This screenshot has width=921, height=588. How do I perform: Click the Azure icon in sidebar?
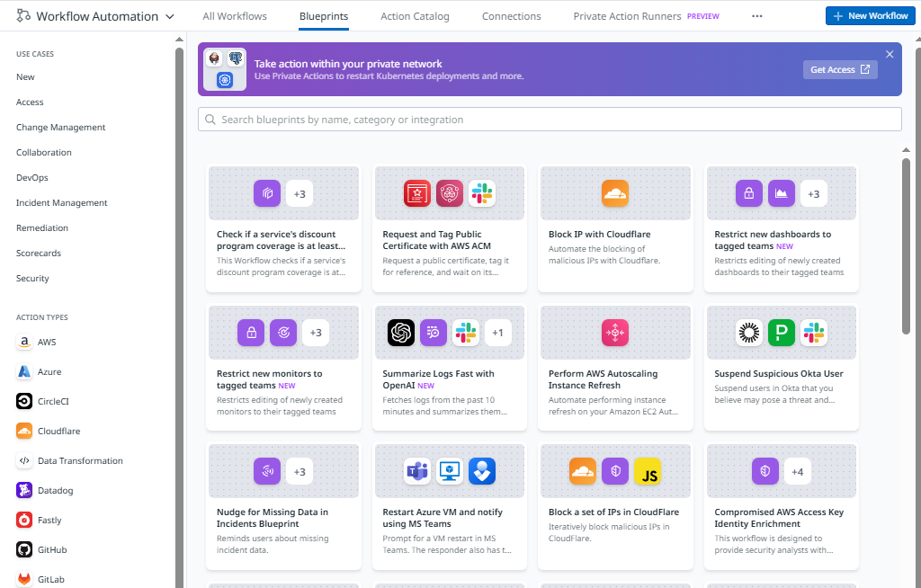pos(24,372)
